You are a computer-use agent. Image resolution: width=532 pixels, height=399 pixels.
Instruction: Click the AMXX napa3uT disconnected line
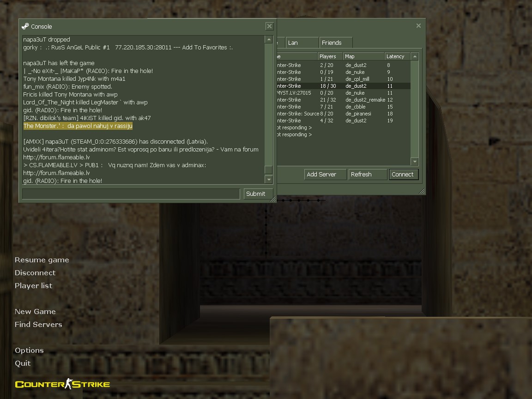click(x=115, y=141)
